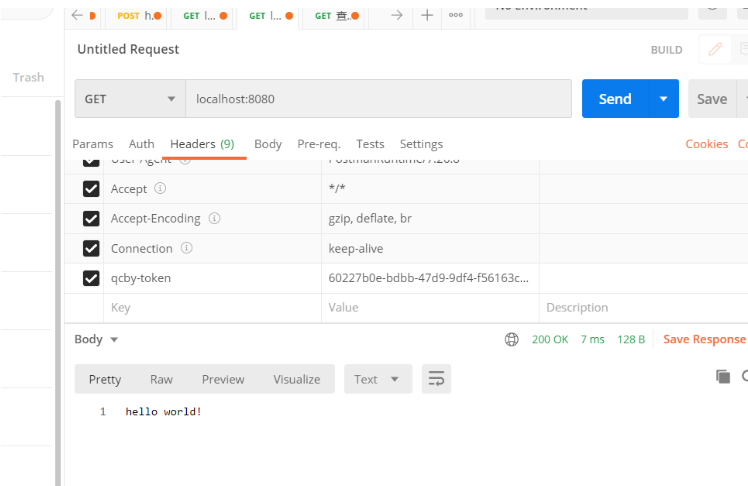
Task: Open the Auth tab
Action: click(x=141, y=144)
